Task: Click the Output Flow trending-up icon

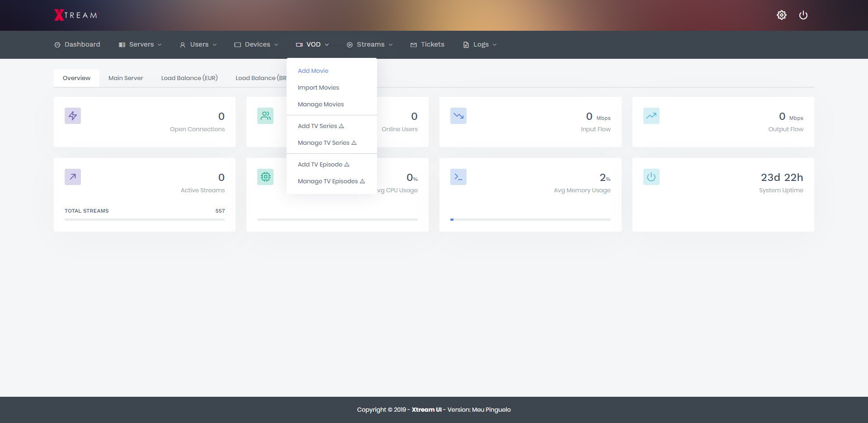Action: 651,116
